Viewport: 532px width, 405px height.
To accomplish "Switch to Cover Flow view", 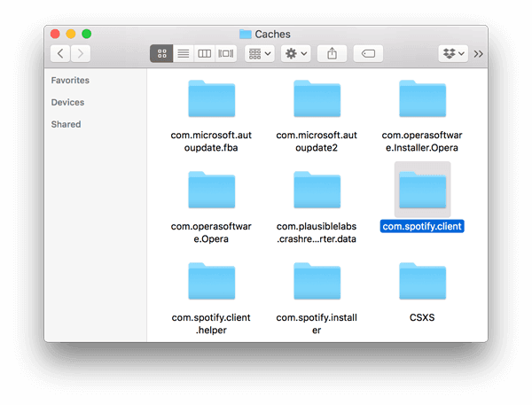I will (225, 53).
